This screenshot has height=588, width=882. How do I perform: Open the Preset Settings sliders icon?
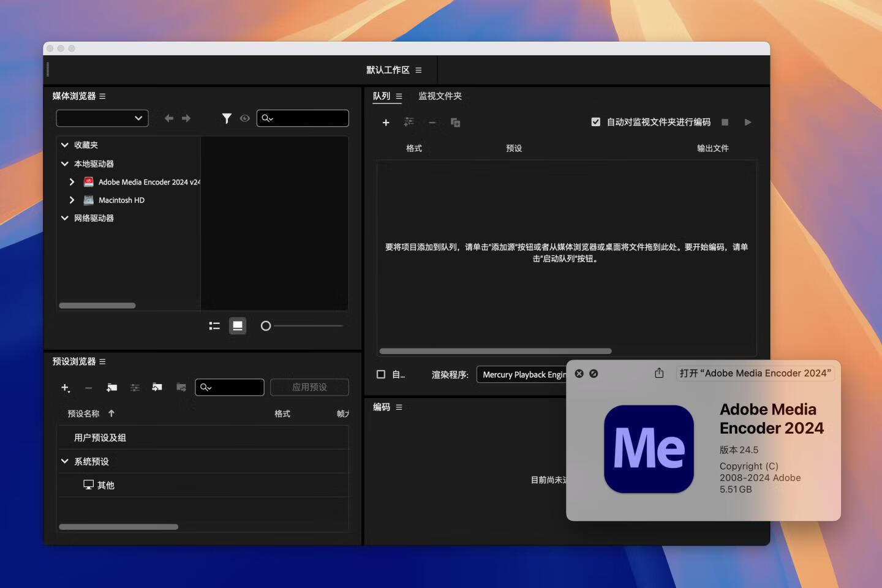(x=135, y=387)
